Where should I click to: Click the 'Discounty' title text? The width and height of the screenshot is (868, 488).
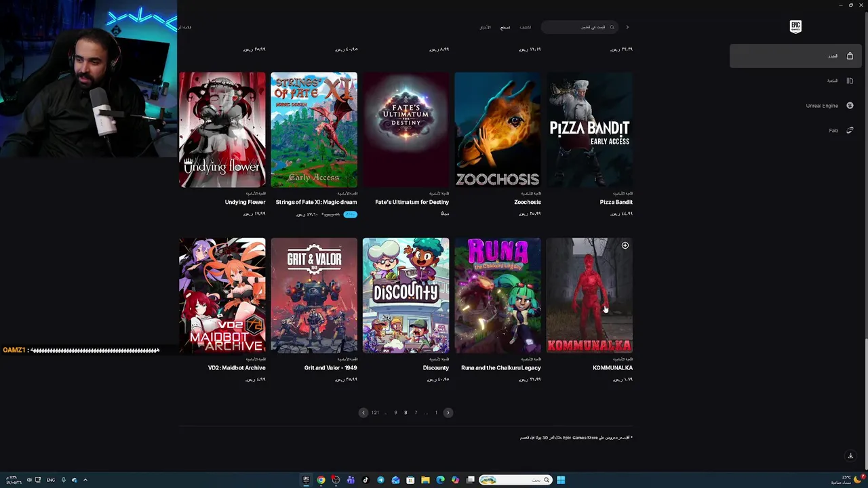tap(436, 368)
